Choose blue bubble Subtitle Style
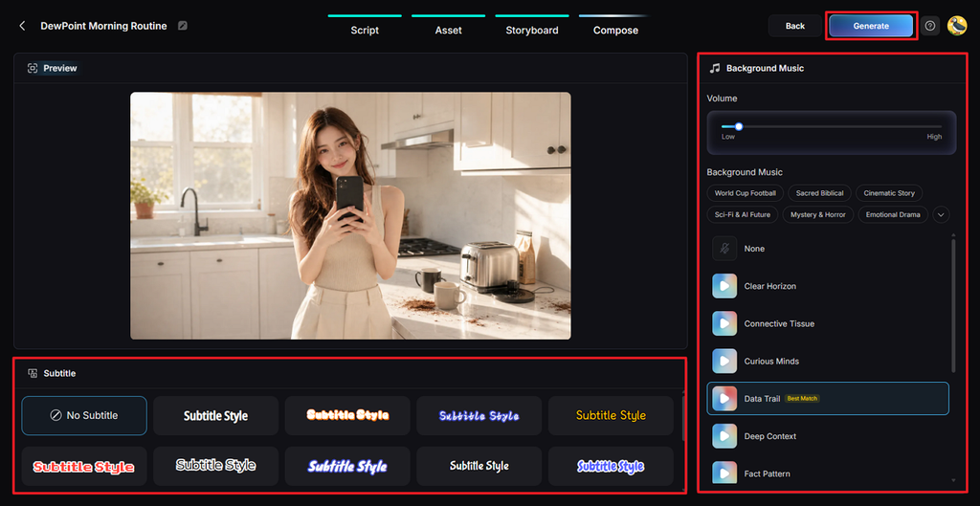The height and width of the screenshot is (506, 980). [x=611, y=466]
